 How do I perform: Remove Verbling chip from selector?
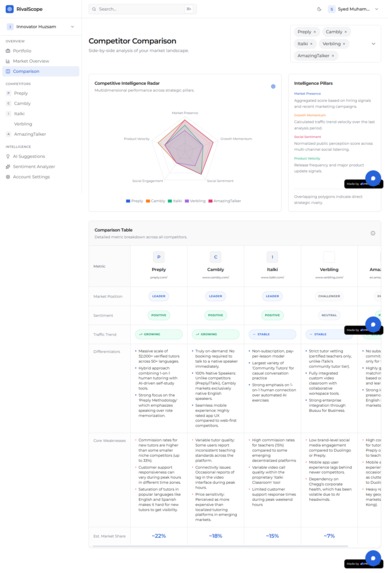[x=344, y=44]
